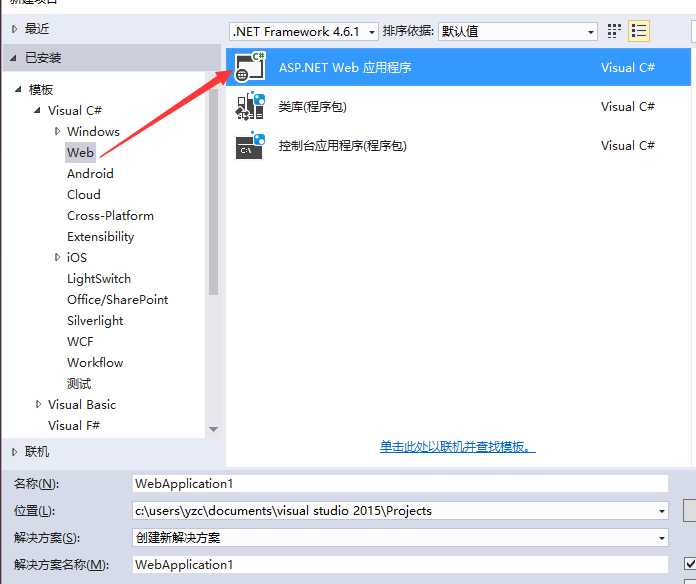
Task: Click the 名称 project name input field
Action: tap(400, 484)
